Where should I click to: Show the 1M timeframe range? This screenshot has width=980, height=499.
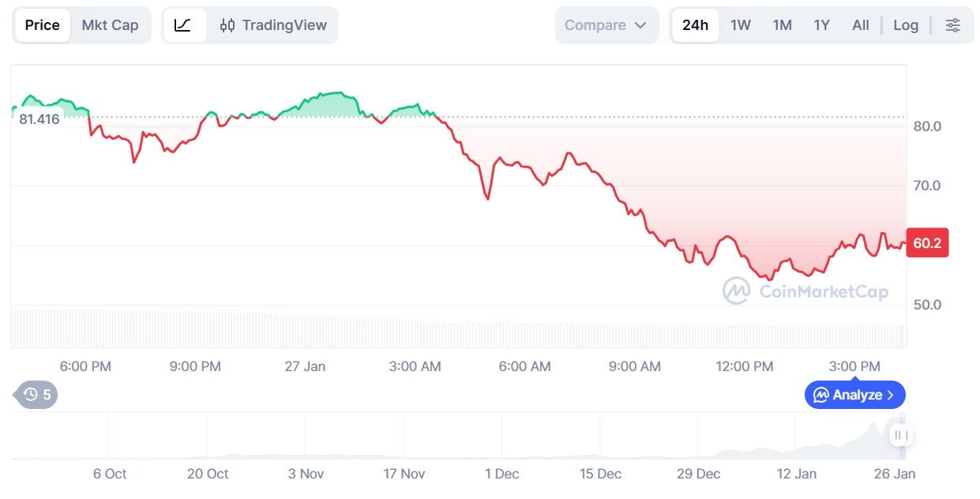coord(782,25)
